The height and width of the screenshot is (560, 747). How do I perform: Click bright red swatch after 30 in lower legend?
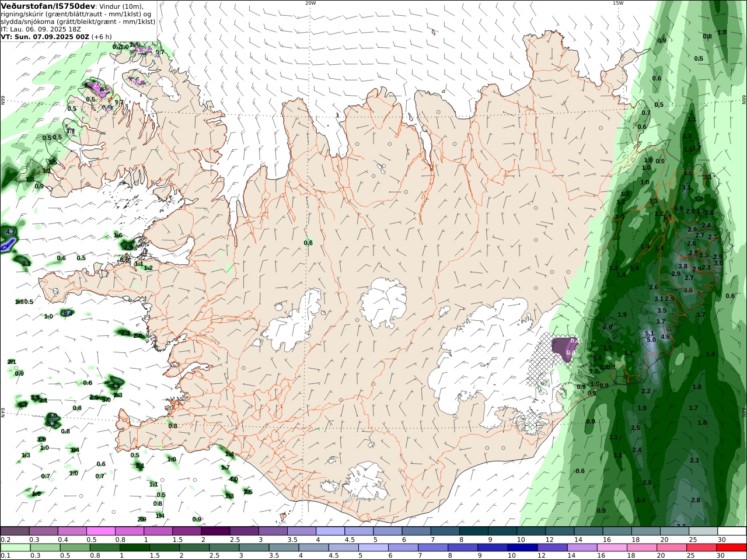pyautogui.click(x=731, y=548)
